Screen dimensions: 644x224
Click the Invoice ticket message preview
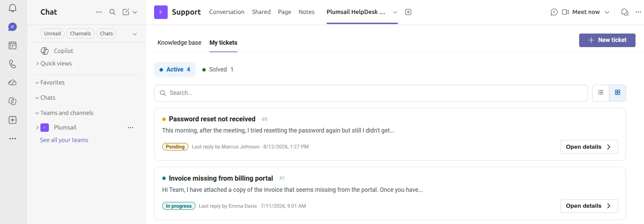click(x=292, y=190)
